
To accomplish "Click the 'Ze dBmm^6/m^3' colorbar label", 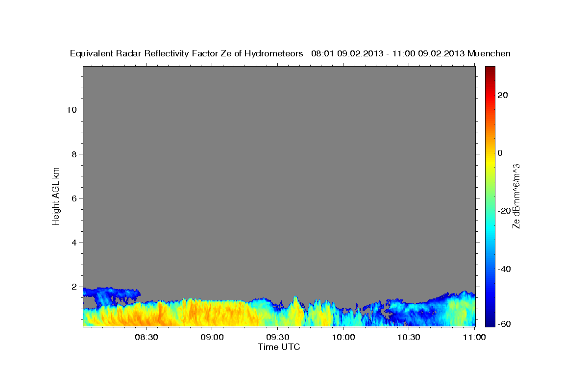I will click(x=516, y=196).
